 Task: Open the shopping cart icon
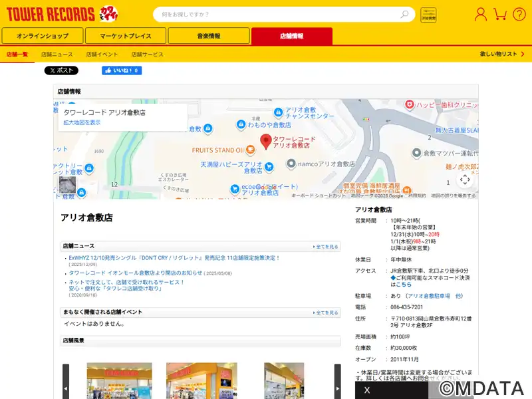501,14
